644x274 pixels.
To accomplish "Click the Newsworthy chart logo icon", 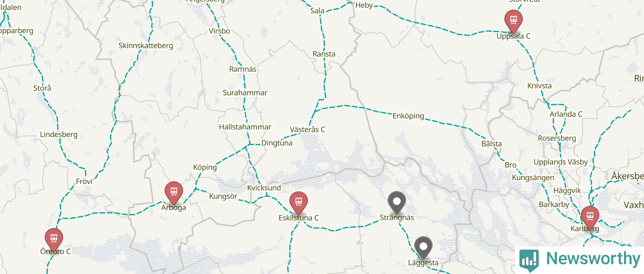I will [529, 260].
